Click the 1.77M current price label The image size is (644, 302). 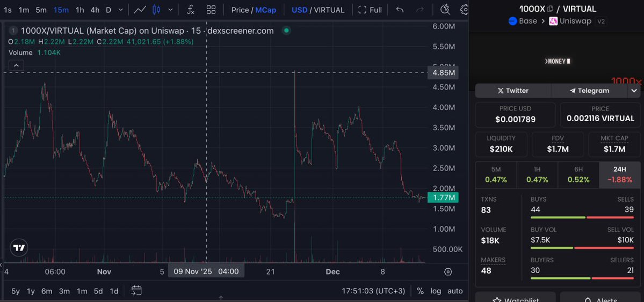point(443,198)
